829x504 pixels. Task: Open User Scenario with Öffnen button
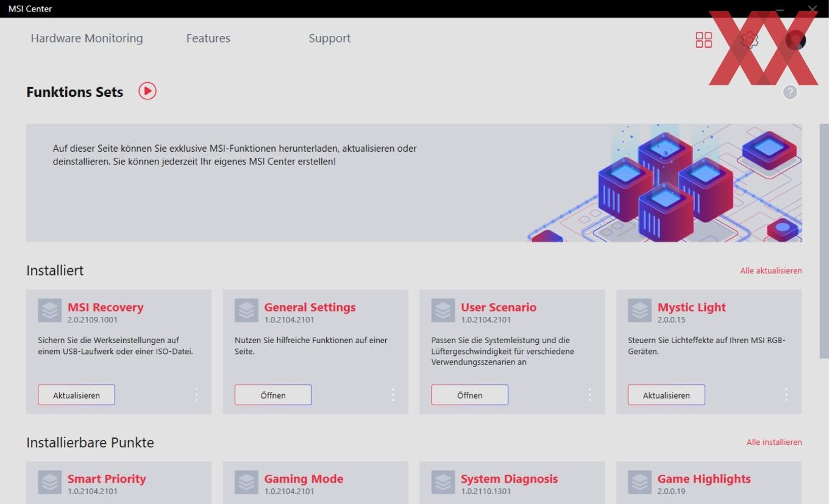pyautogui.click(x=470, y=395)
